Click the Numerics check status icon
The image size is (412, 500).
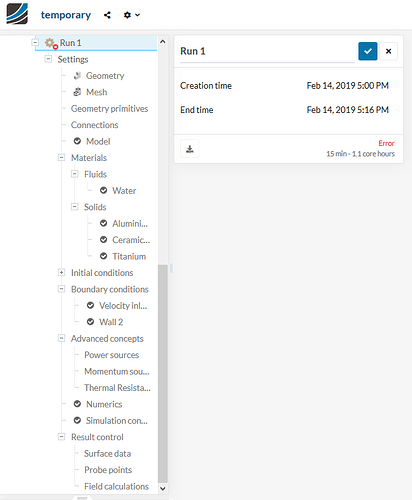coord(77,404)
